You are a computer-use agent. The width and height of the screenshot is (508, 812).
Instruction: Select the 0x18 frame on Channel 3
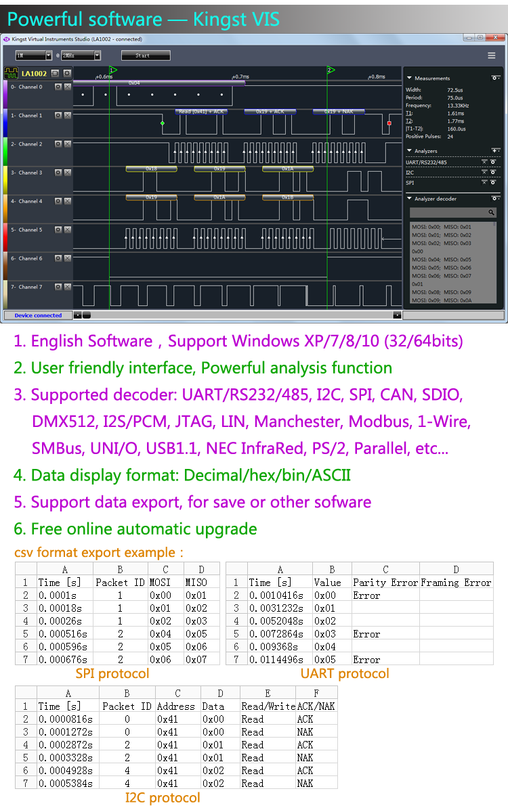[151, 168]
